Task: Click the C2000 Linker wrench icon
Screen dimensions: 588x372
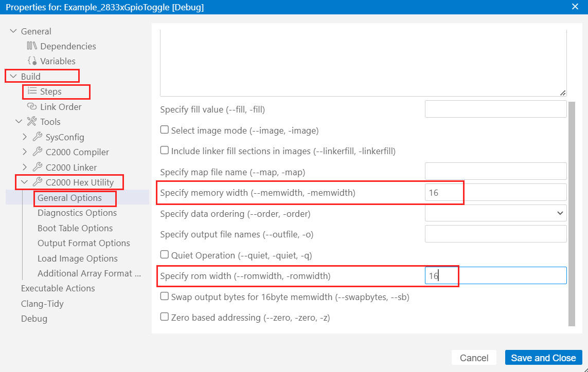Action: tap(38, 167)
